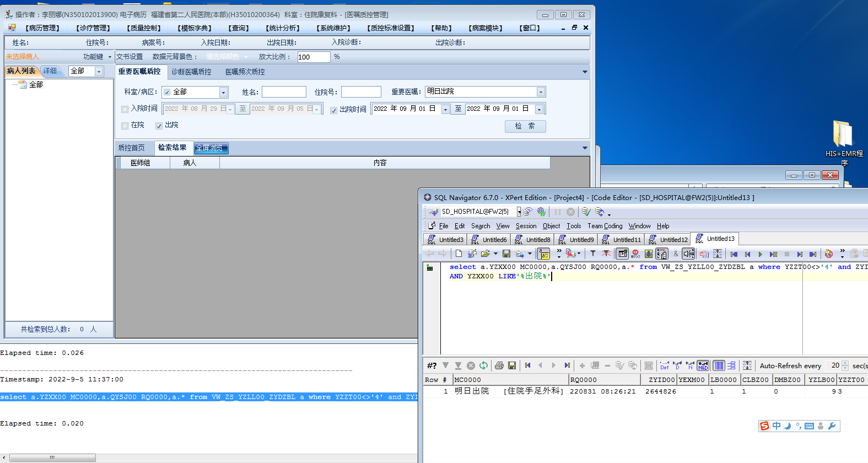Open the 重要医嘱 dropdown showing 明日出院
The width and height of the screenshot is (868, 463).
pos(541,92)
